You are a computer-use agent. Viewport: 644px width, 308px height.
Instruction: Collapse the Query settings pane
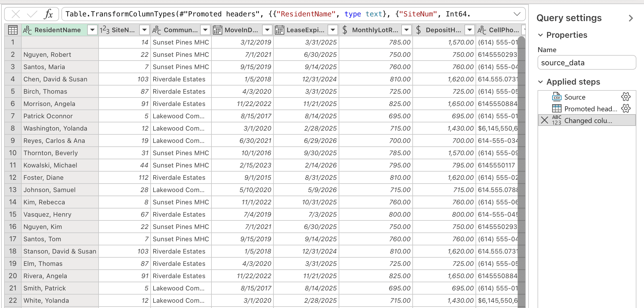[631, 18]
